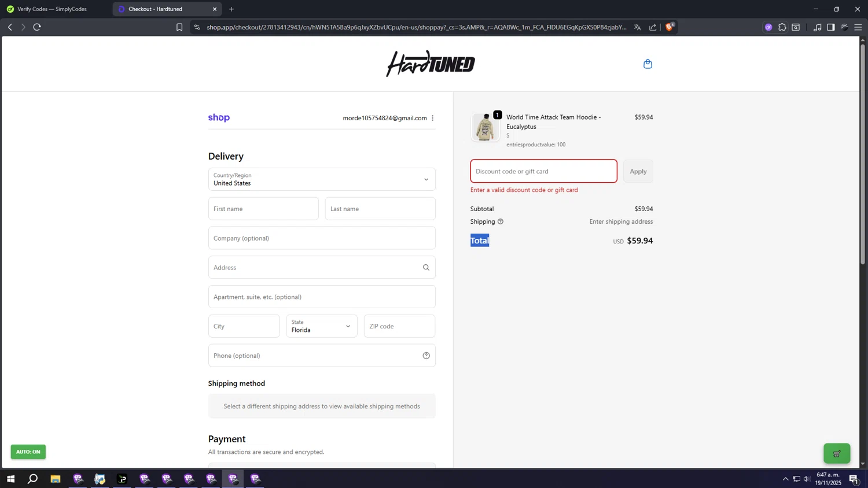
Task: Open the black P app in taskbar
Action: (122, 479)
